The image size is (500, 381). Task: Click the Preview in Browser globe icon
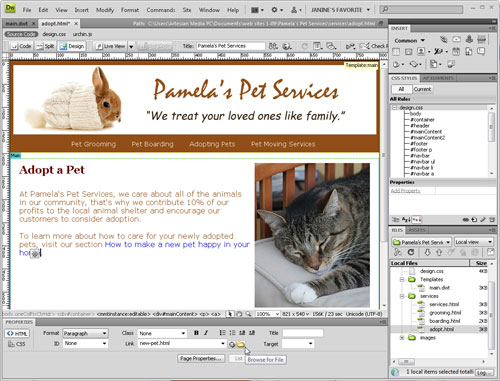point(287,46)
